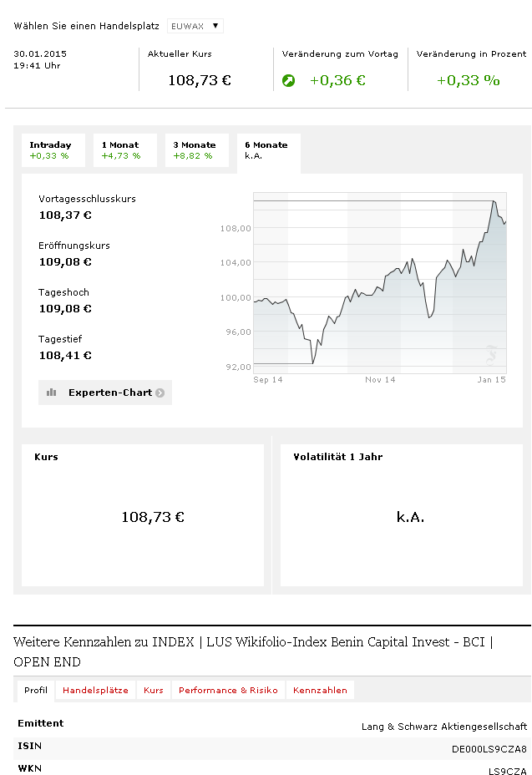Click the green upward trend arrow icon
The width and height of the screenshot is (532, 775).
tap(290, 81)
